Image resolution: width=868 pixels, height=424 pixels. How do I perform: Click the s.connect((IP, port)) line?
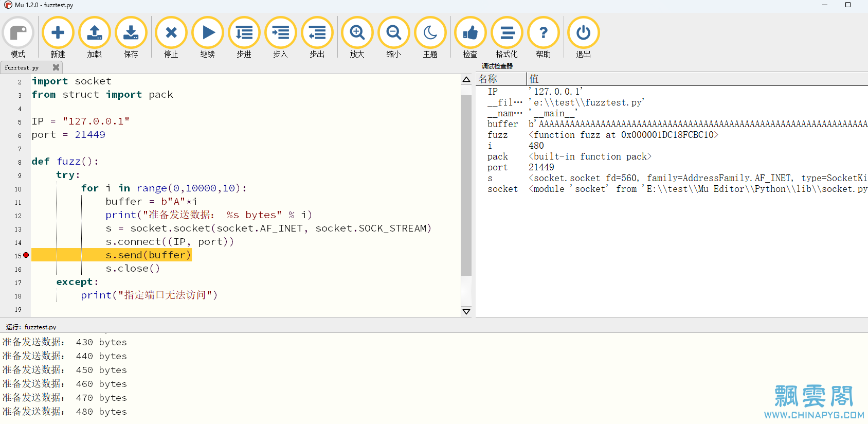tap(170, 242)
